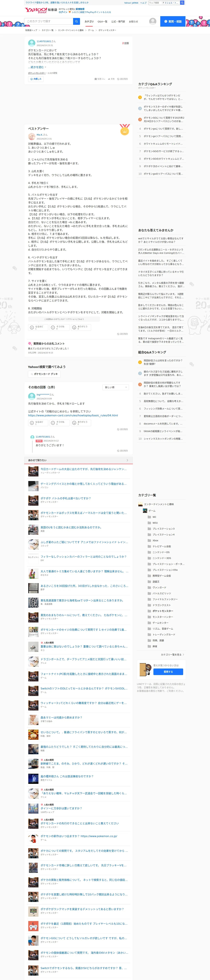Select the 公式・専門家 tab
The image size is (210, 980).
118,22
